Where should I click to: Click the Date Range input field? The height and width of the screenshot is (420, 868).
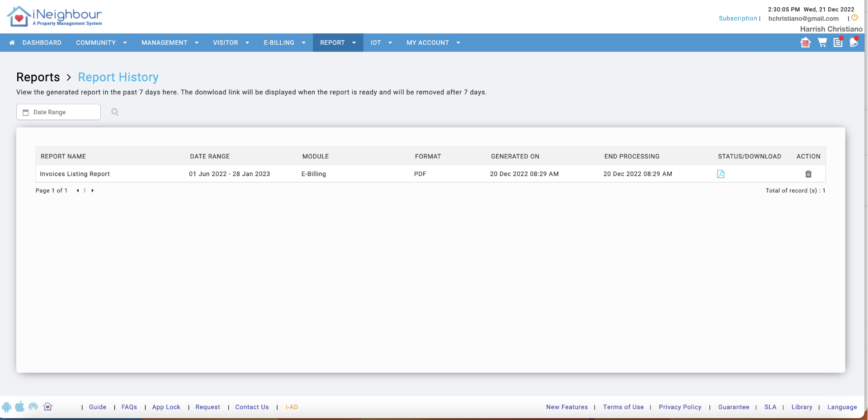[58, 112]
